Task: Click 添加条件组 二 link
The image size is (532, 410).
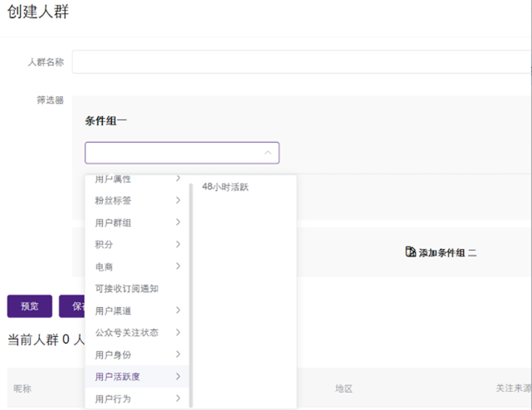Action: [447, 253]
